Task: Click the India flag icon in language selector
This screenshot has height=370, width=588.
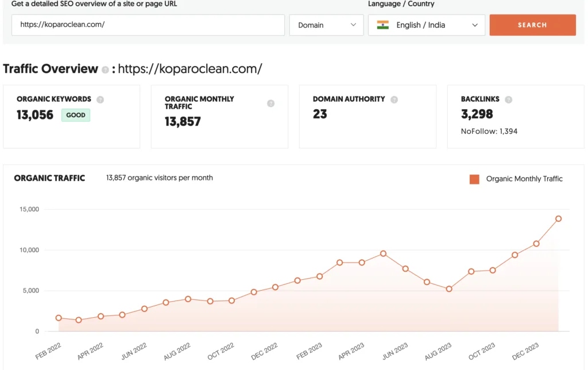Action: coord(383,25)
